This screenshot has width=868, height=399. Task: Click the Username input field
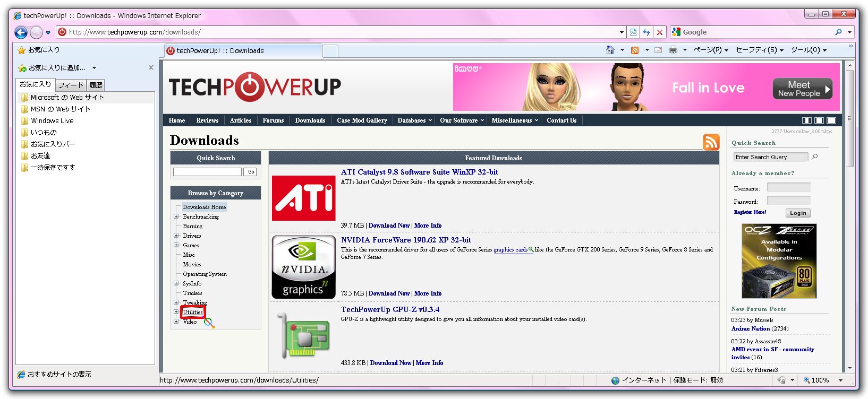click(789, 187)
